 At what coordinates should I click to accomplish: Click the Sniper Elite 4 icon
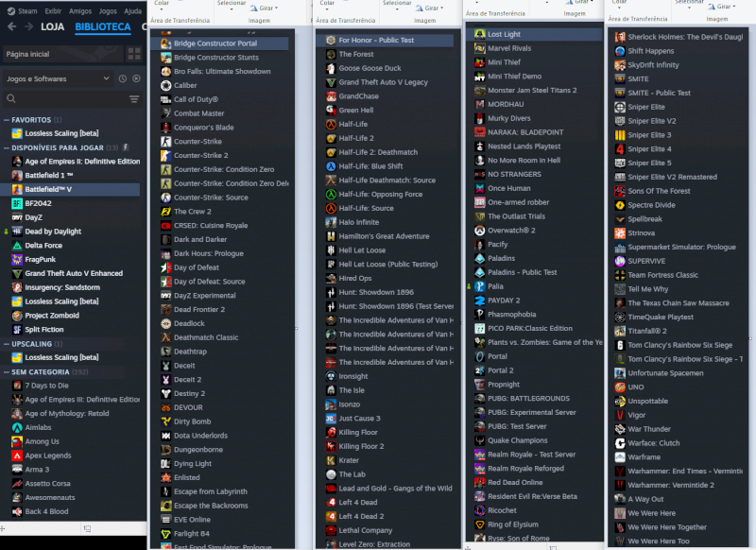pyautogui.click(x=620, y=149)
